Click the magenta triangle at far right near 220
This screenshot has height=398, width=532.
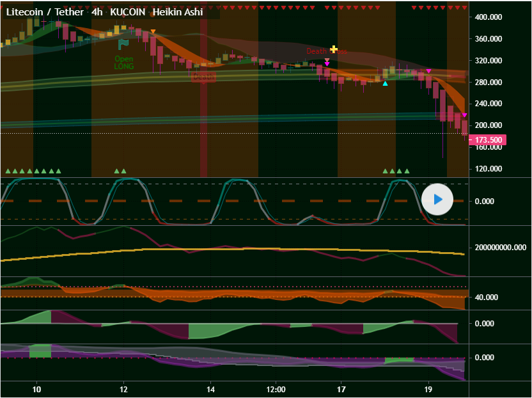(465, 116)
